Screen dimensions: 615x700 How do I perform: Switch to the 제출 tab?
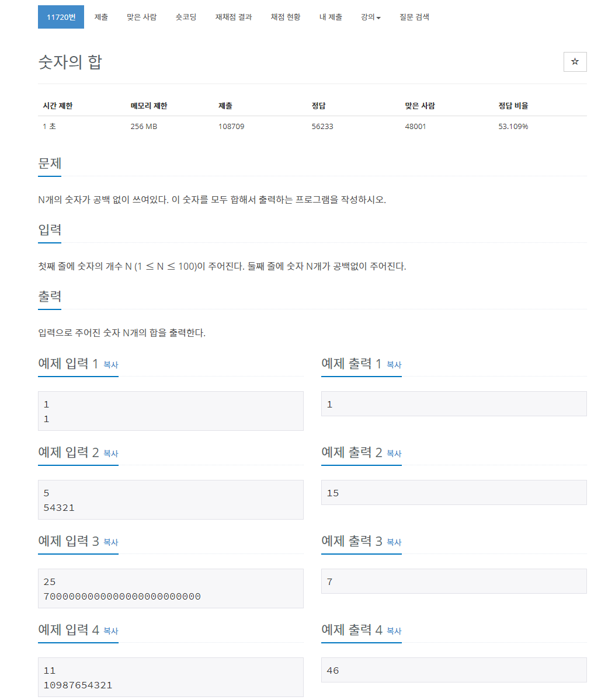[101, 17]
